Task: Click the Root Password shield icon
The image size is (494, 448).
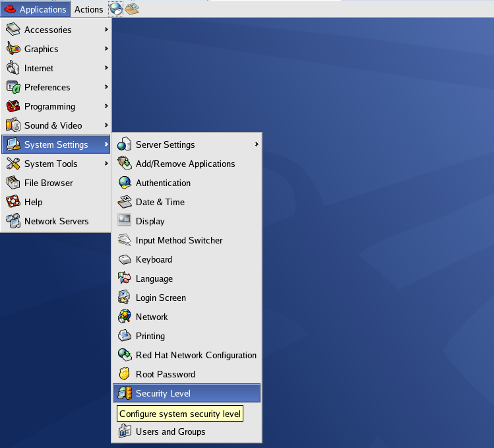Action: [x=125, y=374]
